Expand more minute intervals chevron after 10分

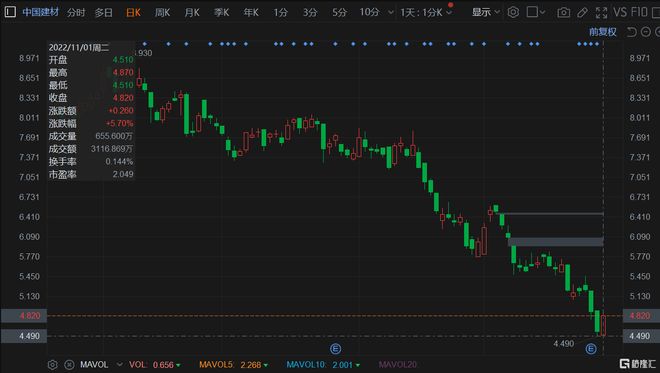click(x=391, y=13)
